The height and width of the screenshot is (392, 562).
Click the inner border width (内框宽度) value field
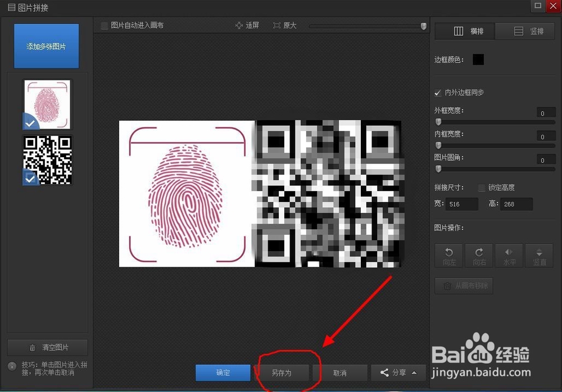[546, 136]
